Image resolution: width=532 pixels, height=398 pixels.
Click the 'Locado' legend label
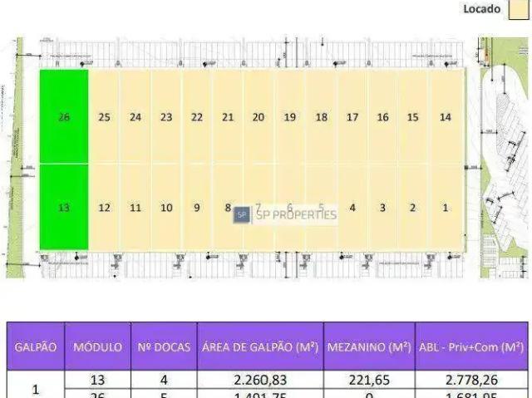pyautogui.click(x=482, y=9)
